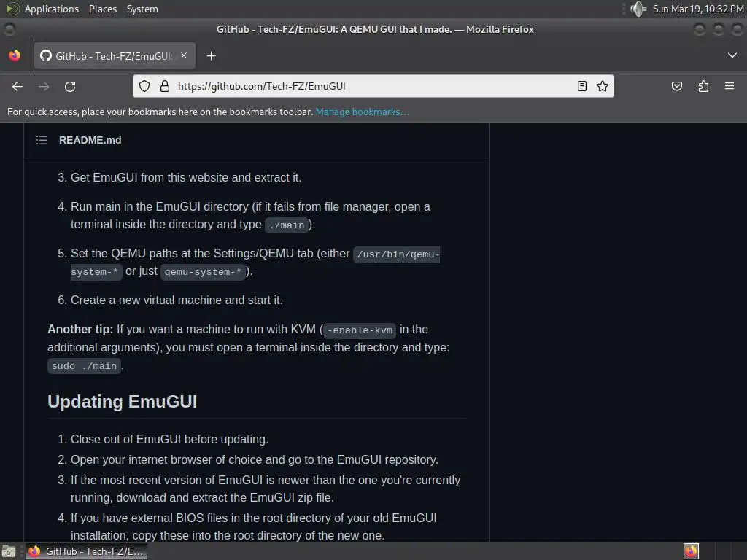Click the volume speaker icon
Image resolution: width=747 pixels, height=560 pixels.
tap(637, 9)
